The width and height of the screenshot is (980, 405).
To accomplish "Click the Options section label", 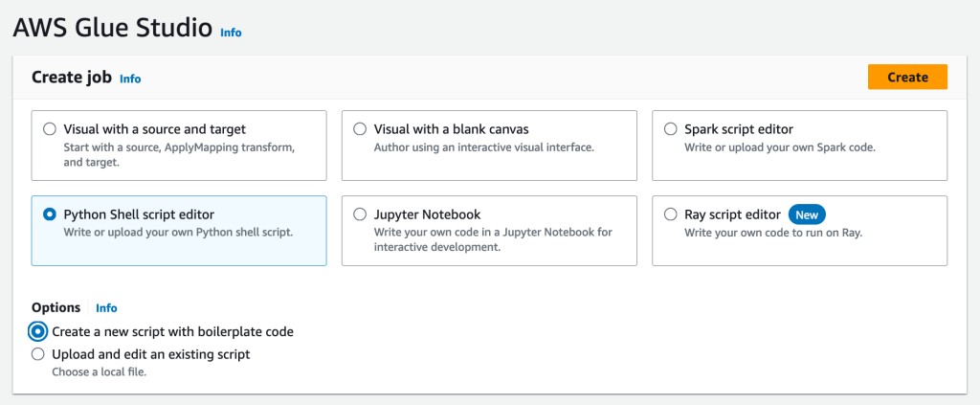I will point(56,307).
